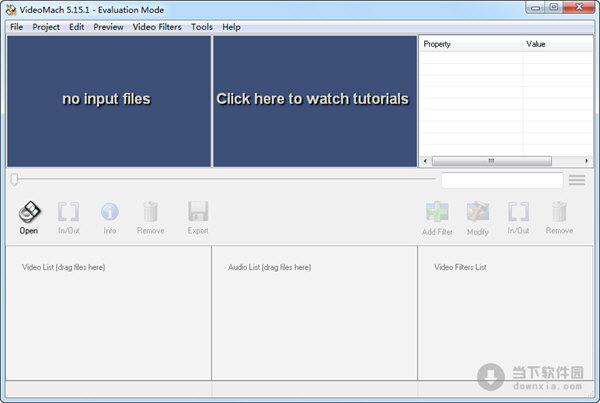Image resolution: width=600 pixels, height=403 pixels.
Task: Open the lines menu icon beside the text field
Action: [577, 180]
